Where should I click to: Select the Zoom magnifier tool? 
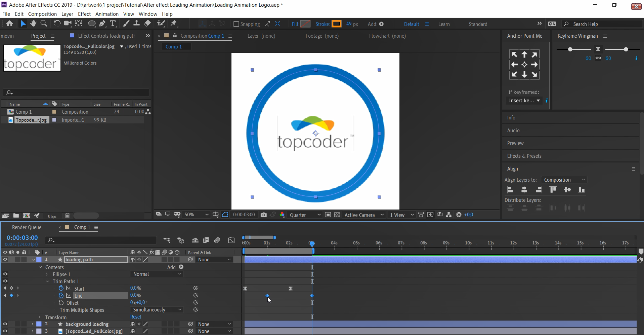(x=44, y=24)
